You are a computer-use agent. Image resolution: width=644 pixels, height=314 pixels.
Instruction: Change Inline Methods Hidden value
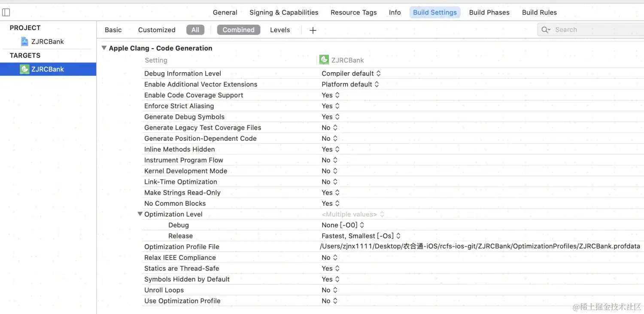tap(331, 149)
